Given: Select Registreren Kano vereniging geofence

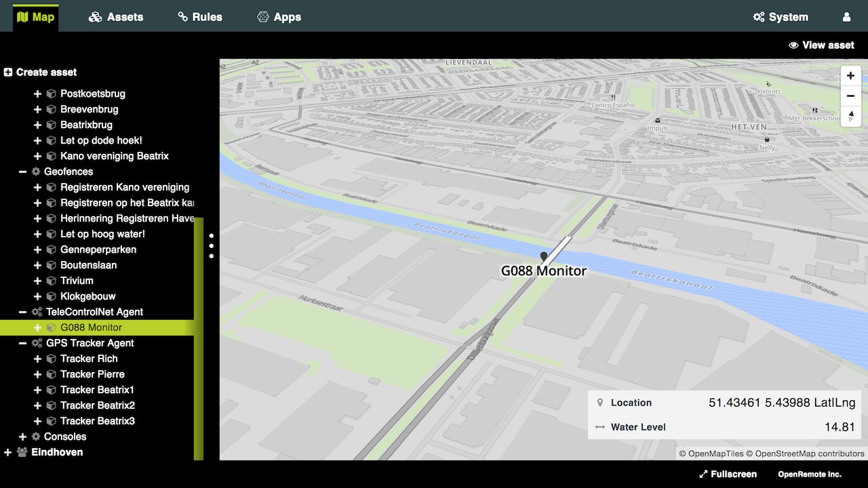Looking at the screenshot, I should tap(125, 187).
